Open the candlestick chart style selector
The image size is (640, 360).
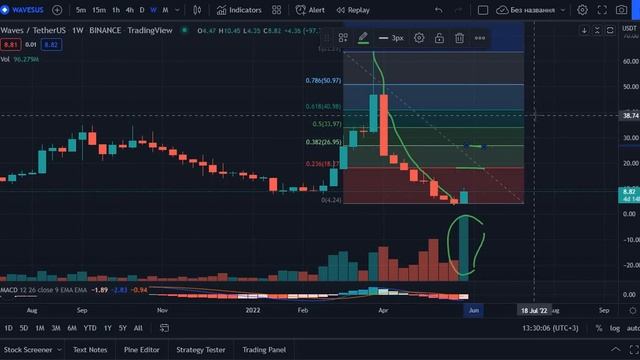(x=197, y=10)
